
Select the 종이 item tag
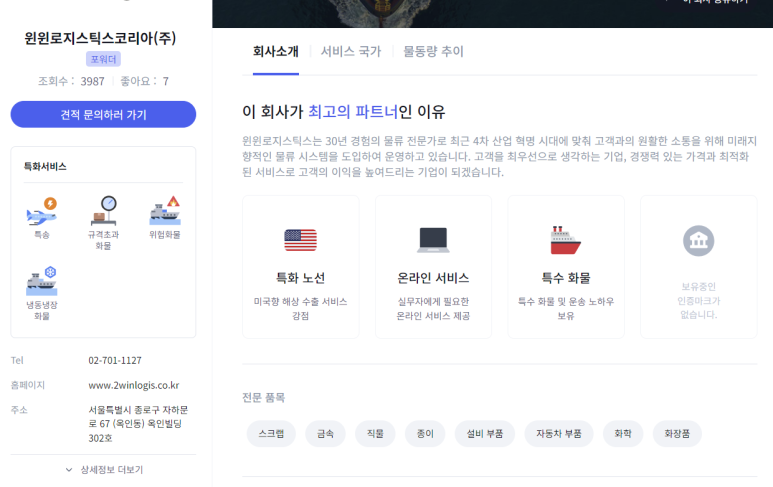[x=425, y=434]
